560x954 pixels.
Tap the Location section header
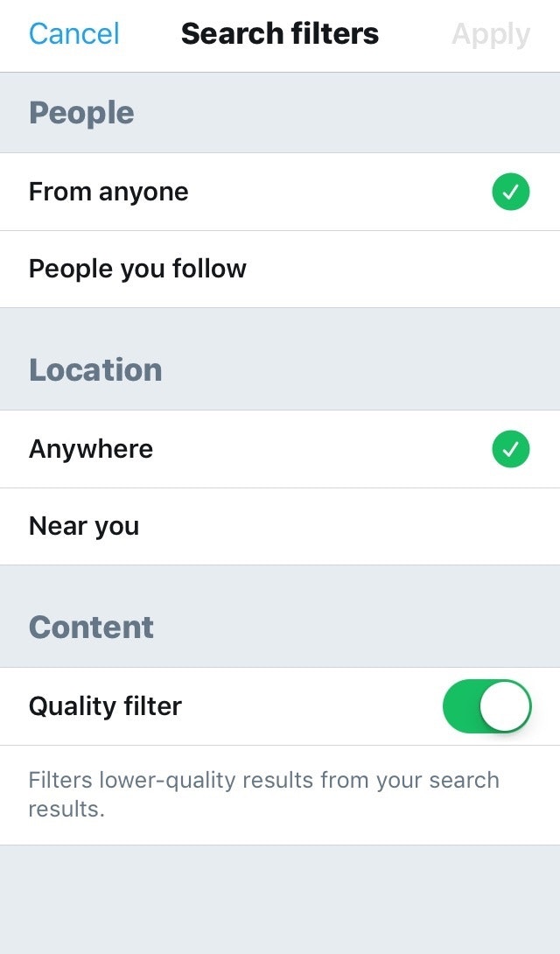(x=95, y=369)
